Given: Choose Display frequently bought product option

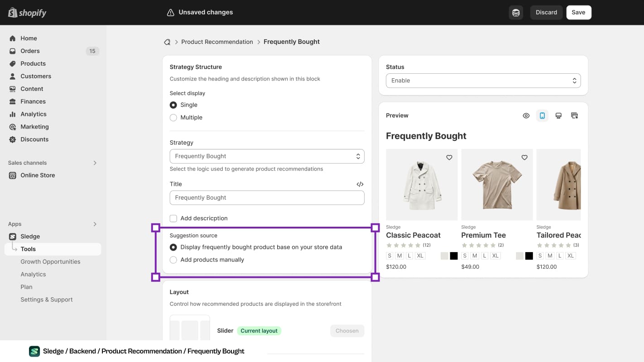Looking at the screenshot, I should (173, 248).
